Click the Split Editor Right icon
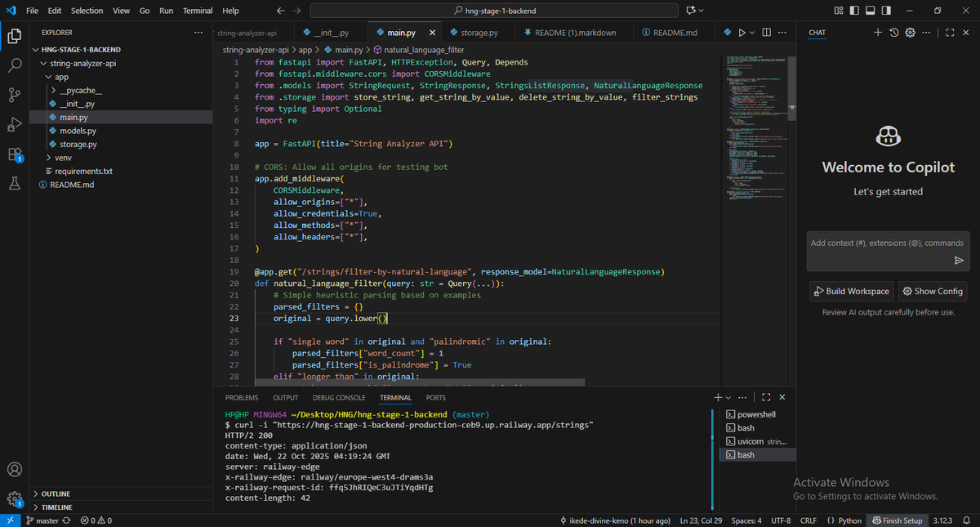The height and width of the screenshot is (527, 980). click(767, 33)
